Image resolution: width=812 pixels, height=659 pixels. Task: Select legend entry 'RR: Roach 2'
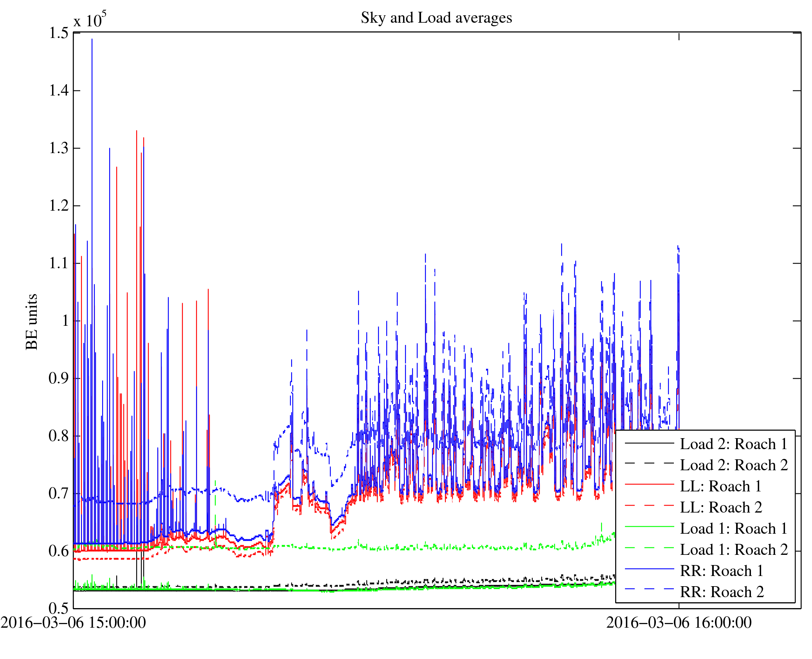coord(722,592)
